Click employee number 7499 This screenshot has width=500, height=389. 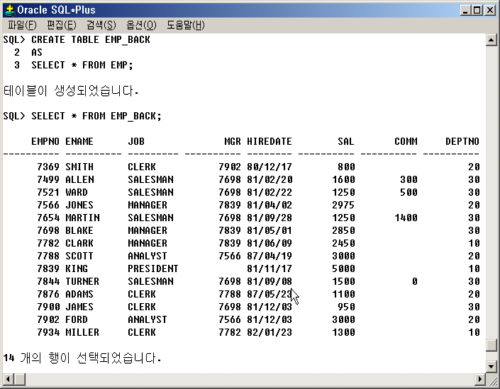[x=48, y=179]
